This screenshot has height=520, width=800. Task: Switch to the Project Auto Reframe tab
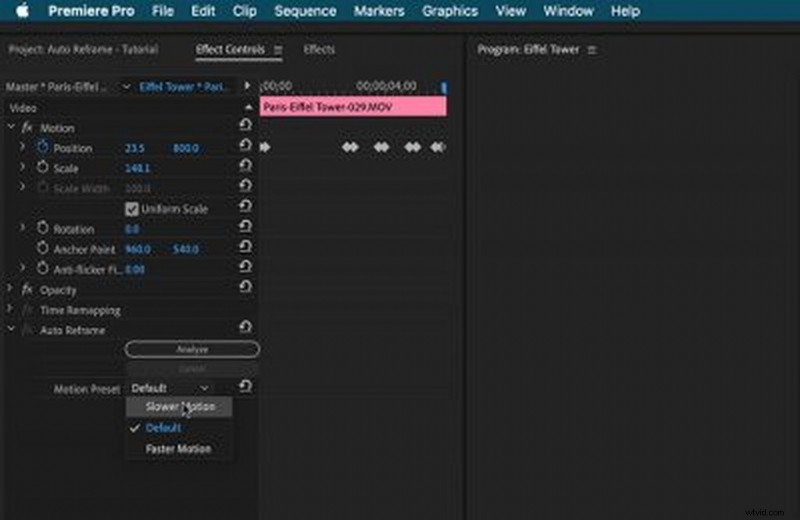click(83, 49)
